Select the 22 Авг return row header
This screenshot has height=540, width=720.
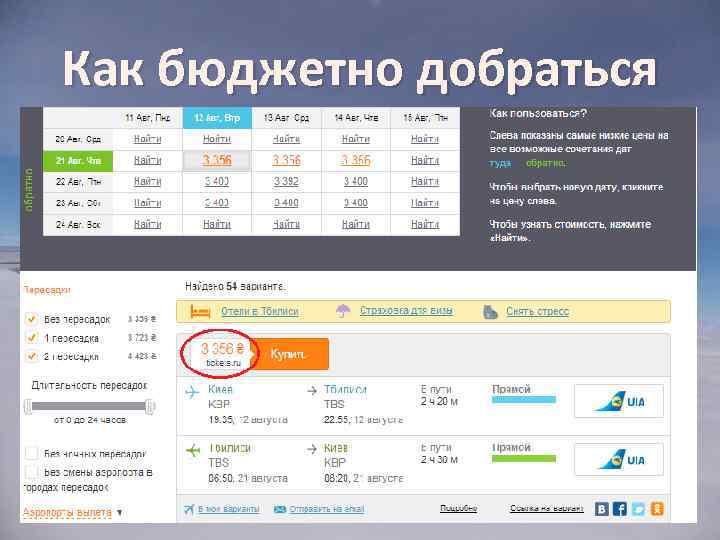click(x=78, y=182)
